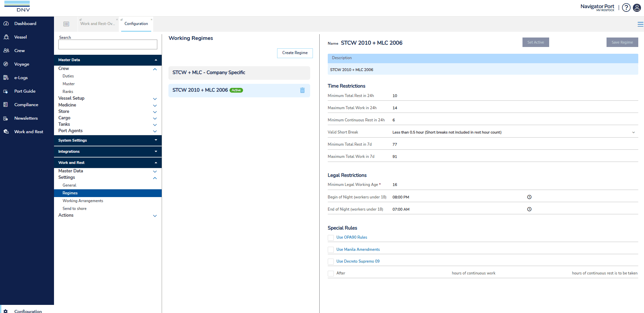The height and width of the screenshot is (313, 644).
Task: Go to Compliance in the sidebar
Action: tap(26, 105)
